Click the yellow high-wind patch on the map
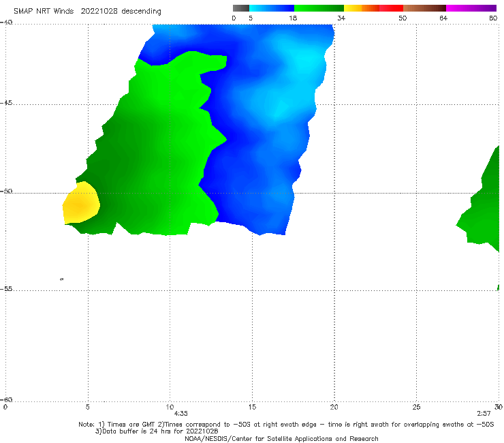 click(x=80, y=204)
